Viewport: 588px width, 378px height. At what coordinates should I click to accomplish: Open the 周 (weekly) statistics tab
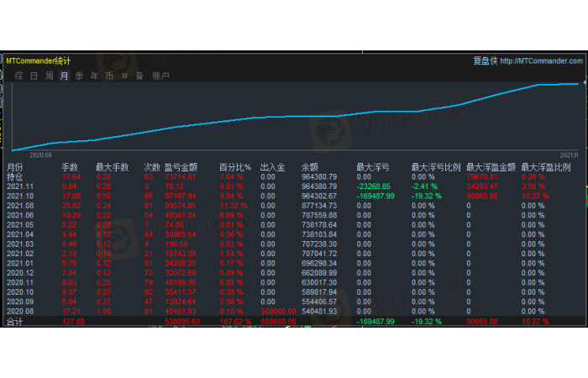(x=50, y=76)
